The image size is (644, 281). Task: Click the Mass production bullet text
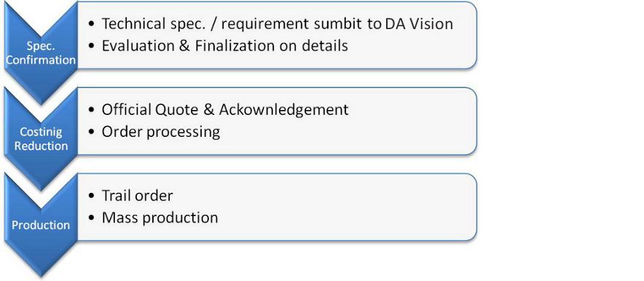click(x=160, y=218)
